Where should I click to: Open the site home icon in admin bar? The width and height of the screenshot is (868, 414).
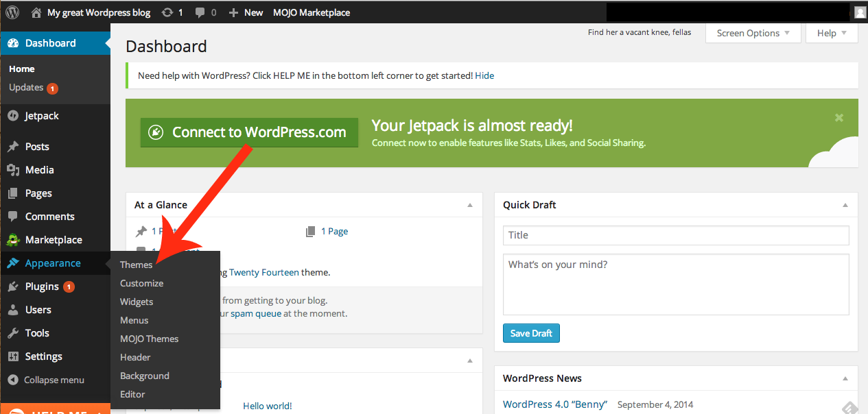(x=36, y=12)
